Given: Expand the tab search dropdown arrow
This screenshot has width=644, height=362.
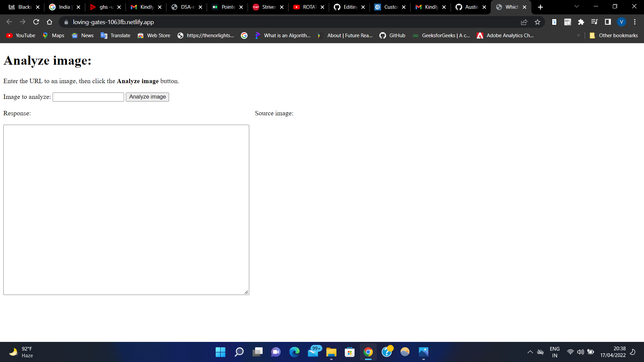Looking at the screenshot, I should (577, 7).
